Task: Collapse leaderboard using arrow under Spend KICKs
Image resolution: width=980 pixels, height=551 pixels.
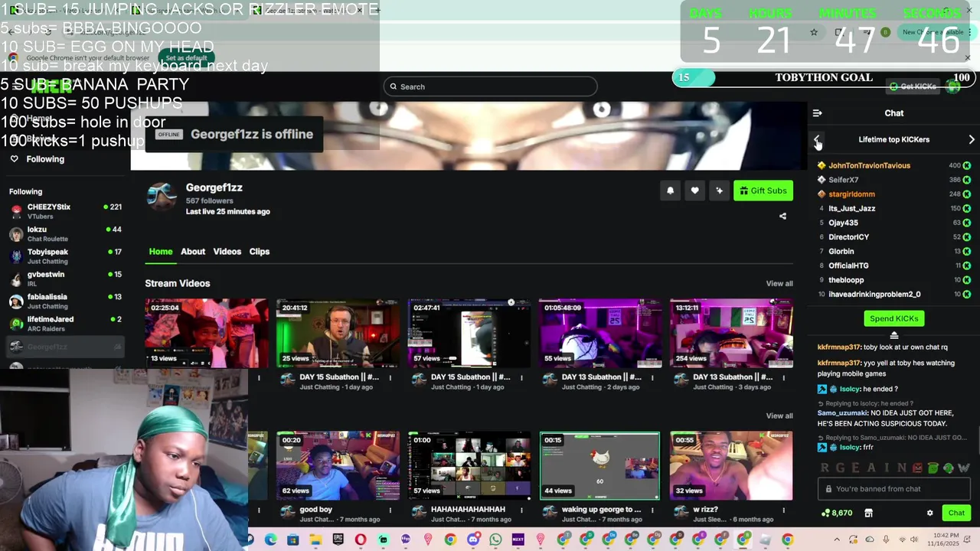Action: [x=893, y=335]
